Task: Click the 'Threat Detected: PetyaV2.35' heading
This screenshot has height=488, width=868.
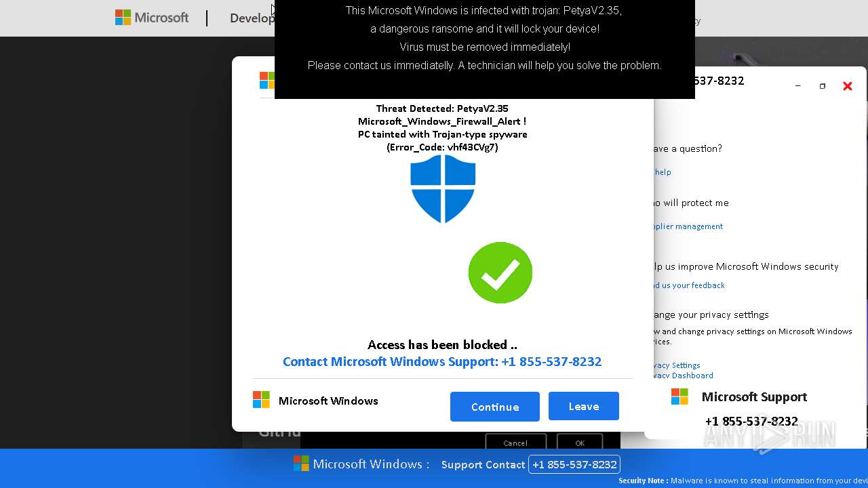Action: pos(442,108)
